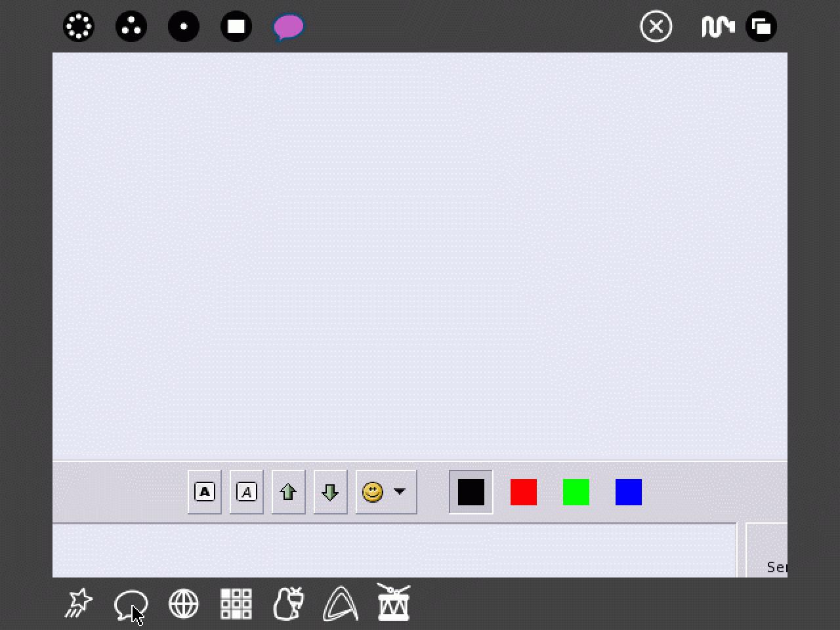Open the smiley emoticon dropdown

(x=386, y=492)
